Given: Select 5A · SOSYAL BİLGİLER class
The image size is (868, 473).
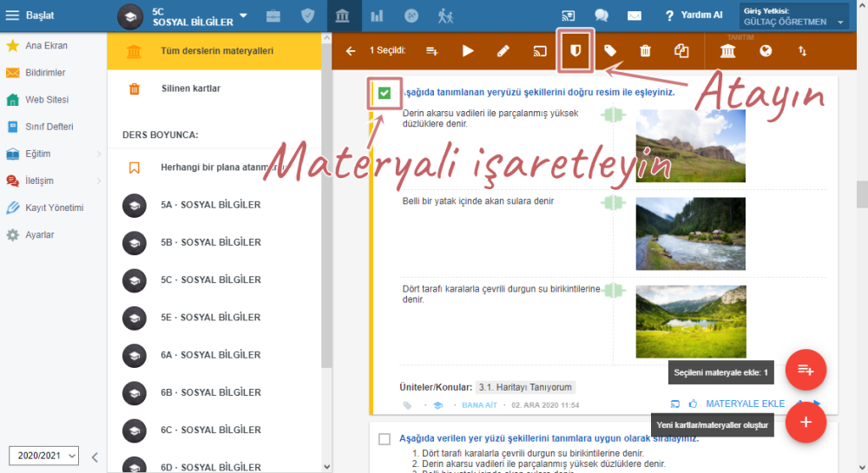Looking at the screenshot, I should pyautogui.click(x=214, y=205).
